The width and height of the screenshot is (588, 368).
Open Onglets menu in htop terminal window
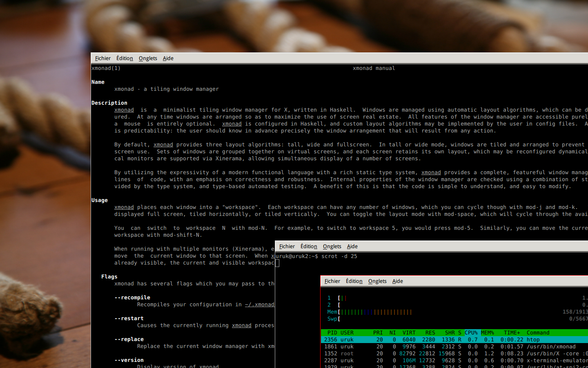pyautogui.click(x=377, y=281)
